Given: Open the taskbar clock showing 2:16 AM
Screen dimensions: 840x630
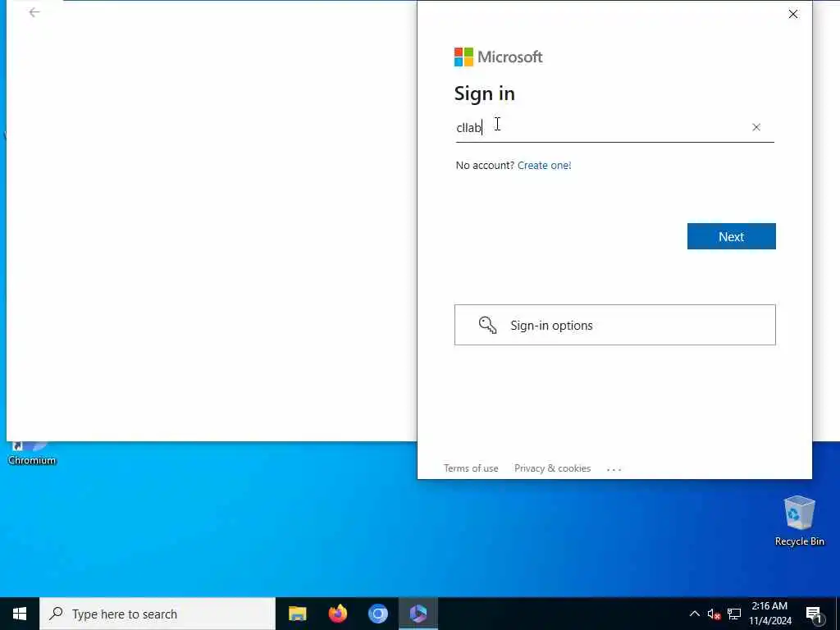Looking at the screenshot, I should pos(769,614).
